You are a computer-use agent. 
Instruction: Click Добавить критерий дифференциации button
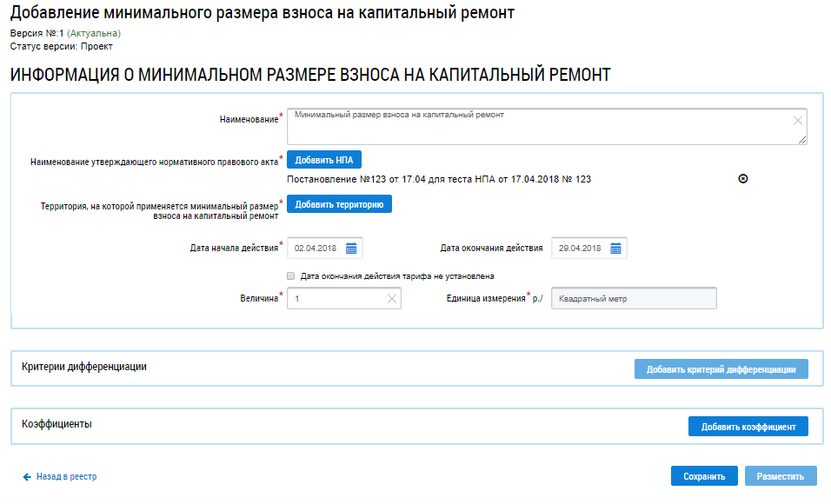(x=721, y=368)
